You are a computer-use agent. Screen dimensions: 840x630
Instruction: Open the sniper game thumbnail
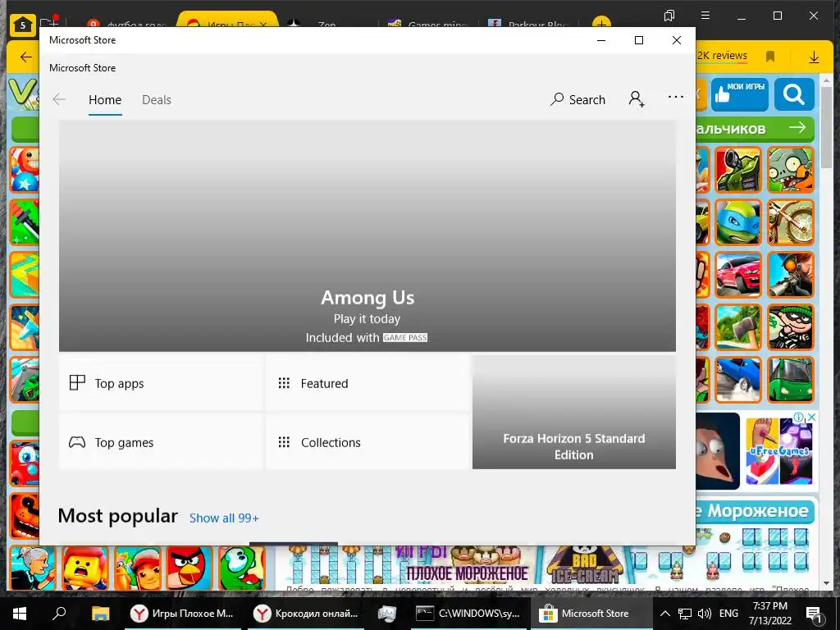[791, 275]
